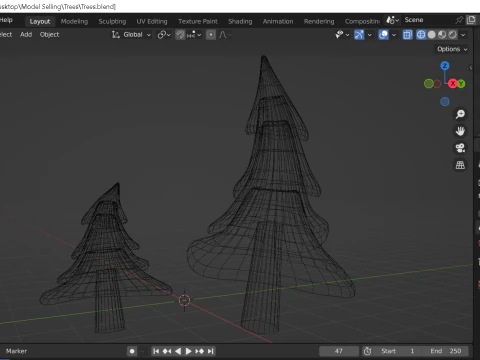The width and height of the screenshot is (480, 360).
Task: Open the Object menu
Action: tap(49, 34)
